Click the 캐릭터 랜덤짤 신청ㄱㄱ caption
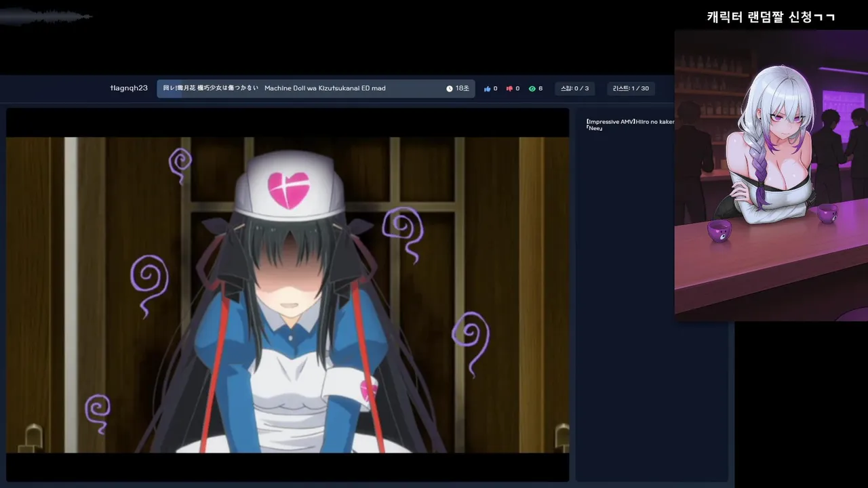The width and height of the screenshot is (868, 488). (771, 17)
